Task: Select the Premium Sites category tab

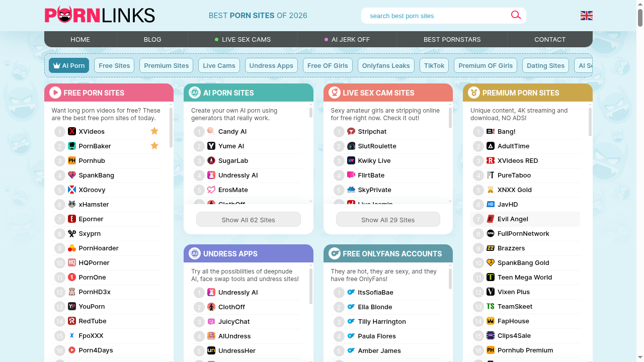Action: (x=166, y=65)
